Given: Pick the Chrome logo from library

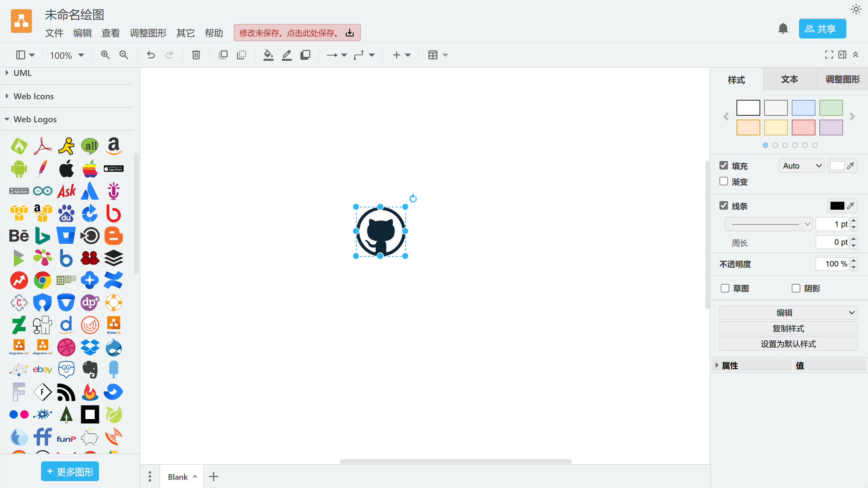Looking at the screenshot, I should tap(42, 280).
